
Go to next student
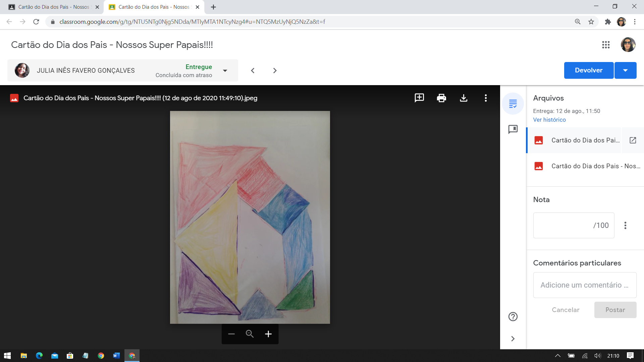[x=275, y=70]
